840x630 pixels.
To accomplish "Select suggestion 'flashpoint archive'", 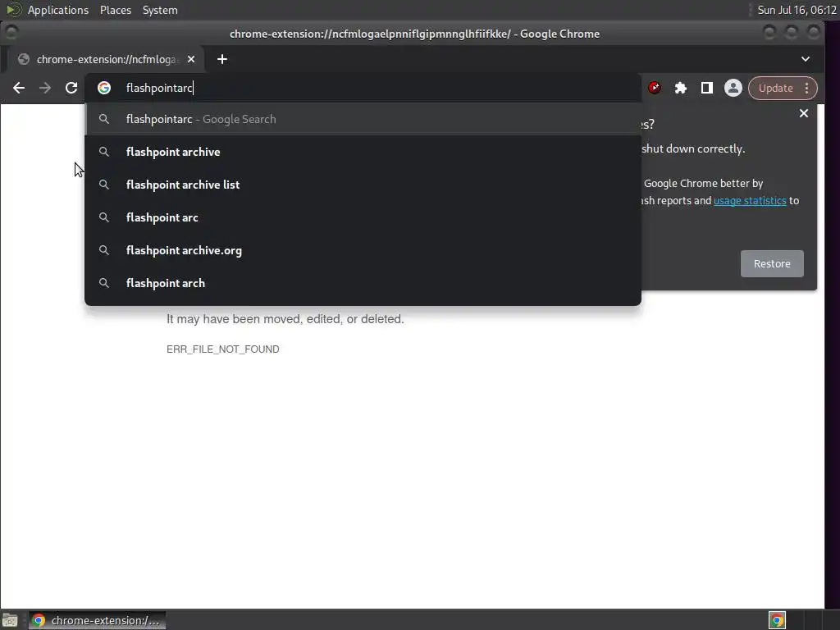I will point(363,152).
